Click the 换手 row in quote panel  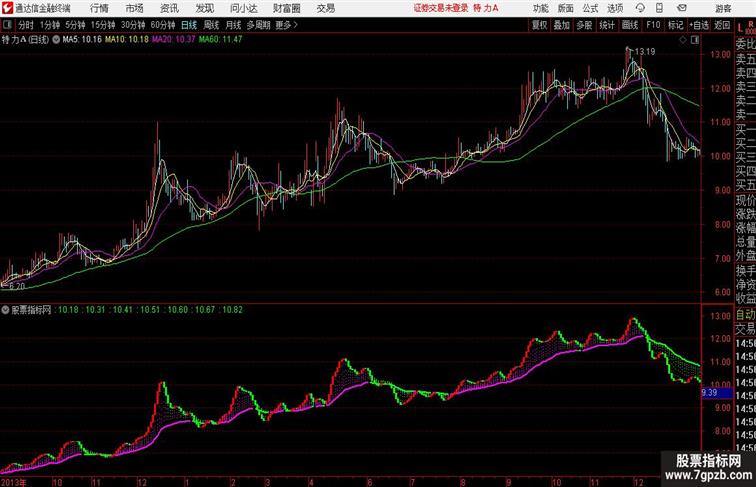point(745,271)
